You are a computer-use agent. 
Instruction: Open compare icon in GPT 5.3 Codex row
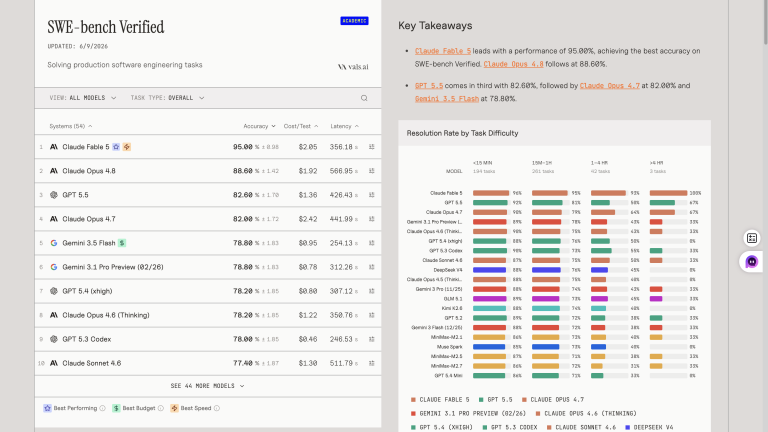[372, 339]
